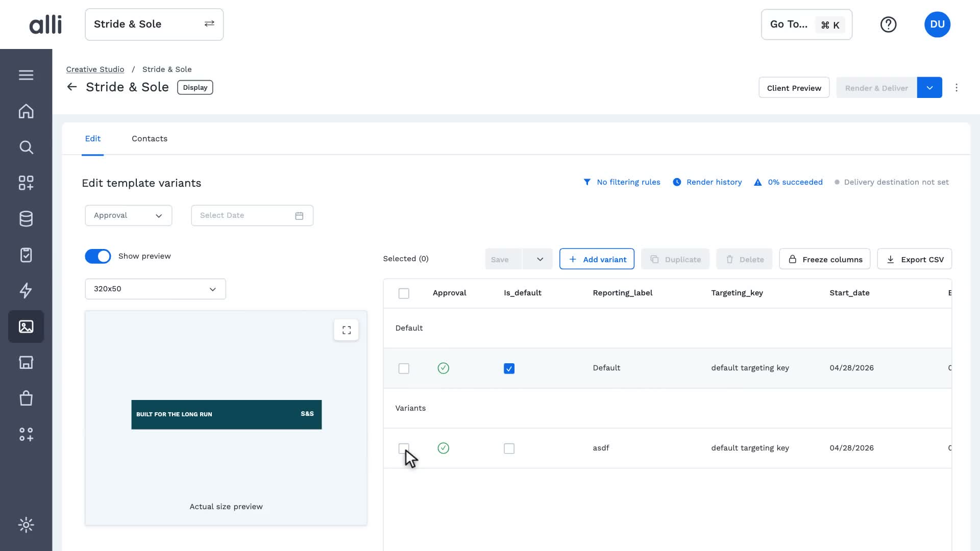Click the Start_date column header

click(849, 293)
